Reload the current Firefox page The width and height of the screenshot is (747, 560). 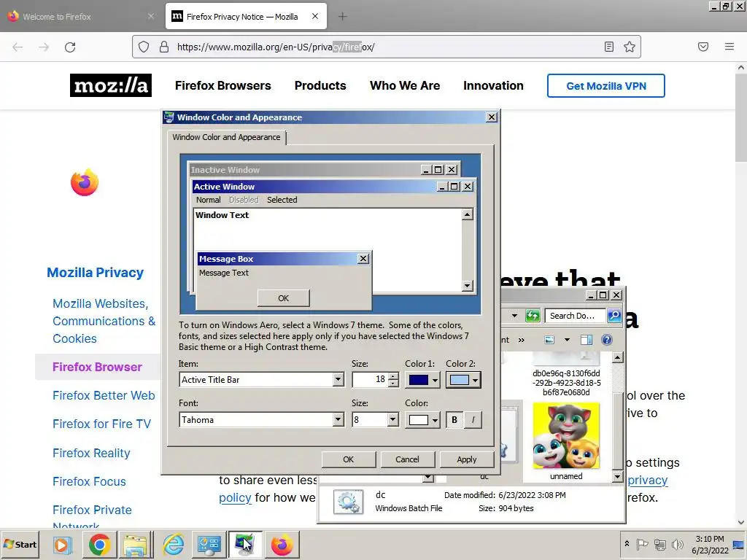70,47
